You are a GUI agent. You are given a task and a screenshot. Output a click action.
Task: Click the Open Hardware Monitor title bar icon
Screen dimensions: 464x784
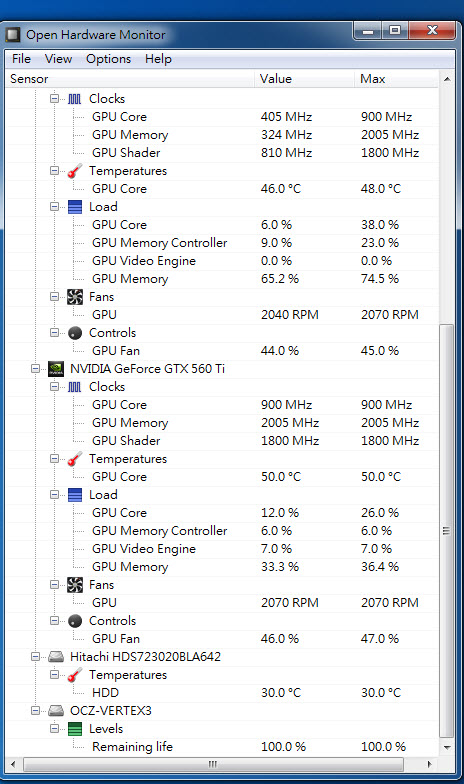(13, 34)
